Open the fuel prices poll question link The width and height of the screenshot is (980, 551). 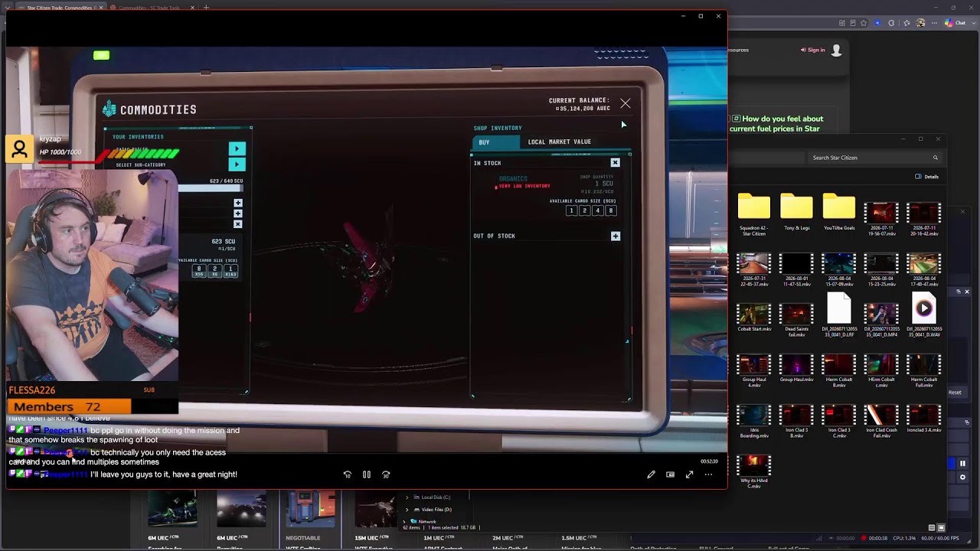[776, 124]
